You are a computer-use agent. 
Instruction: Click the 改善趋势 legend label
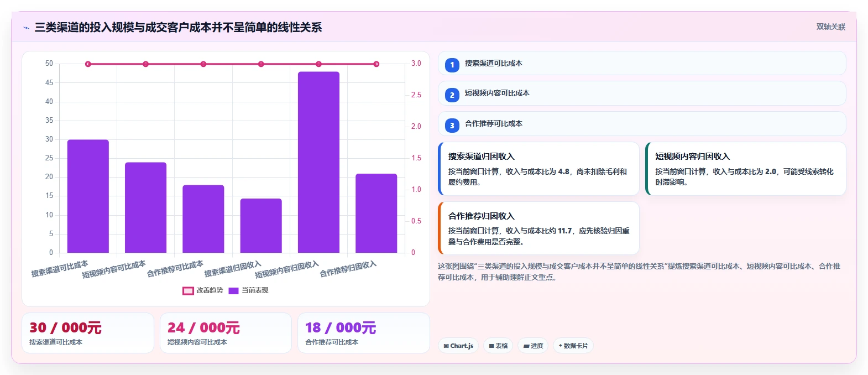pos(210,290)
